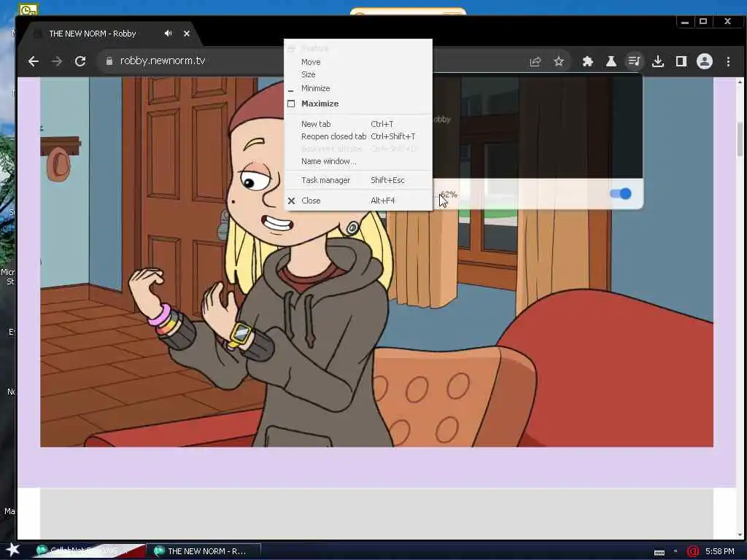Go back with the browser back arrow
Viewport: 747px width, 560px height.
click(x=34, y=61)
